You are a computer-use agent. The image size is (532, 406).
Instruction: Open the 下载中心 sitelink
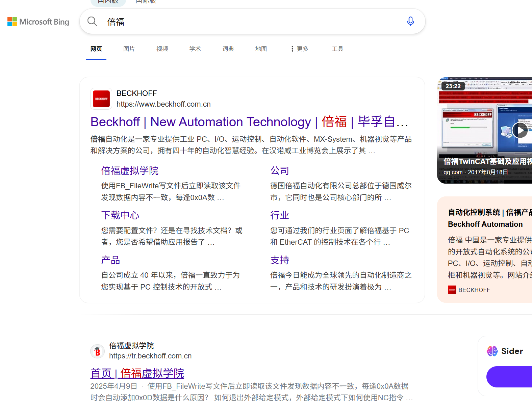(x=120, y=215)
